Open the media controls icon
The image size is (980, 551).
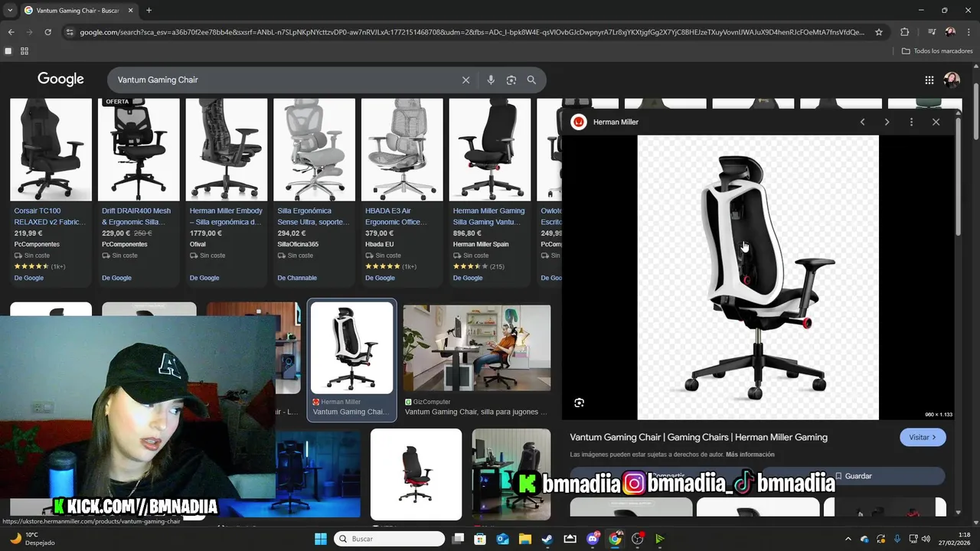click(931, 32)
